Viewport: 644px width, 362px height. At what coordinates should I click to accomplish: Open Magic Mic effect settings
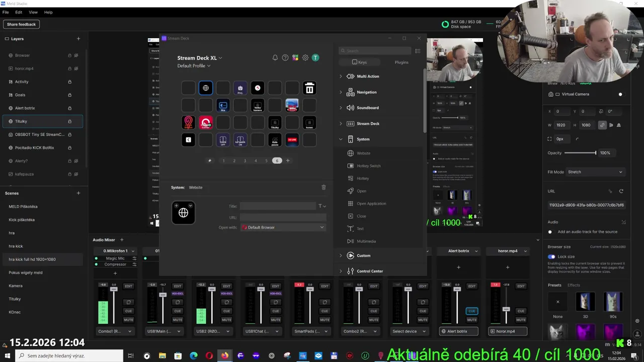click(134, 258)
